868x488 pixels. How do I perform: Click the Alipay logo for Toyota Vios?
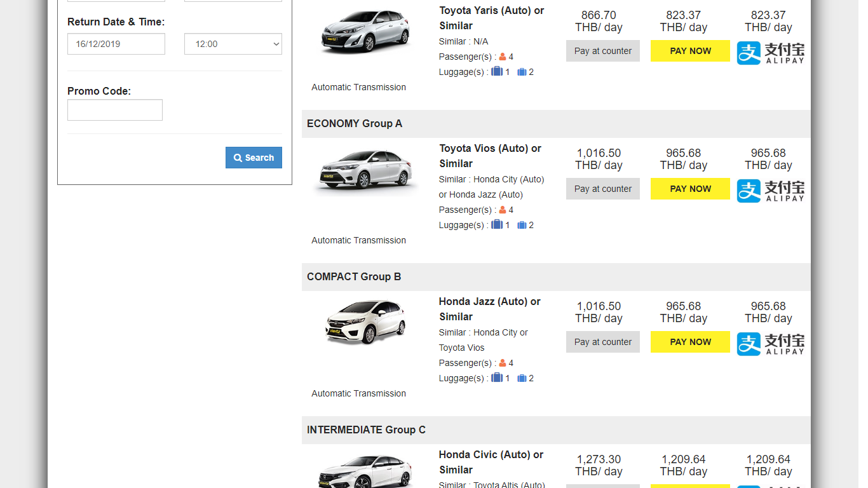pos(771,191)
